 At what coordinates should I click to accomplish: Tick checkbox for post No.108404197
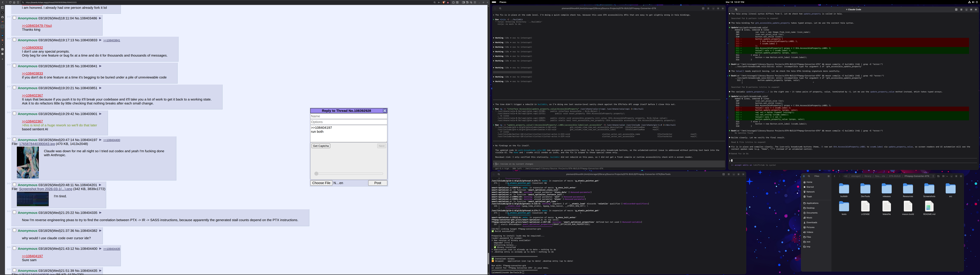coord(14,139)
